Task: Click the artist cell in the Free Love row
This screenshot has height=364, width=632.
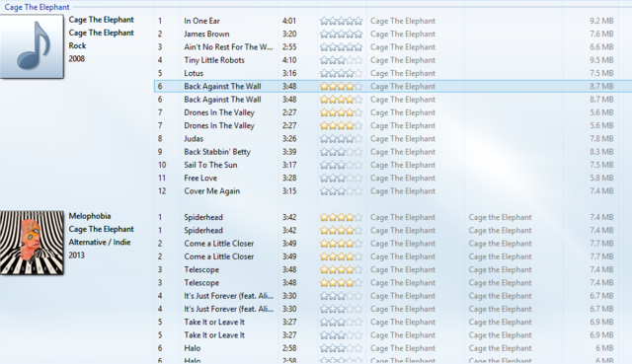Action: click(x=403, y=178)
